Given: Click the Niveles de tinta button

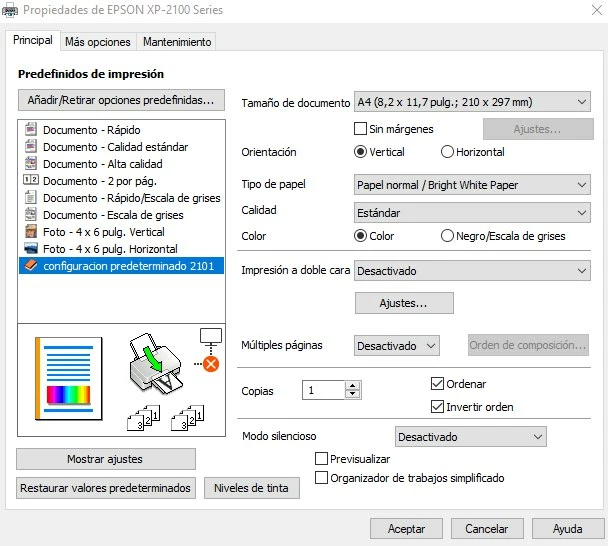Looking at the screenshot, I should coord(252,488).
